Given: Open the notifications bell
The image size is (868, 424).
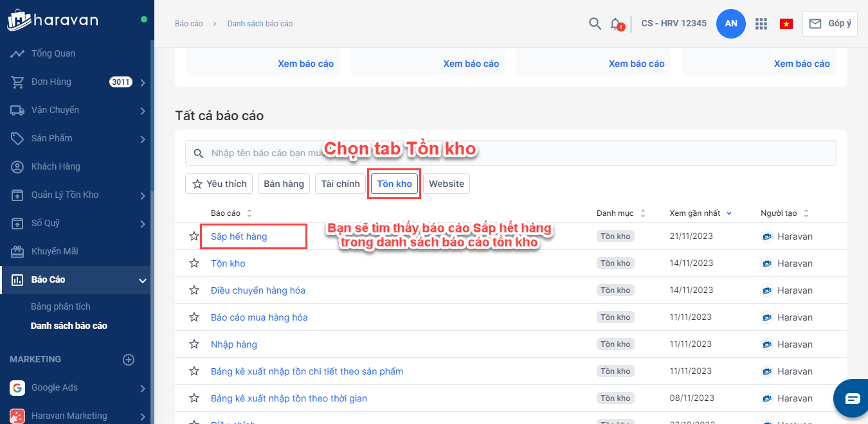Looking at the screenshot, I should pos(616,24).
